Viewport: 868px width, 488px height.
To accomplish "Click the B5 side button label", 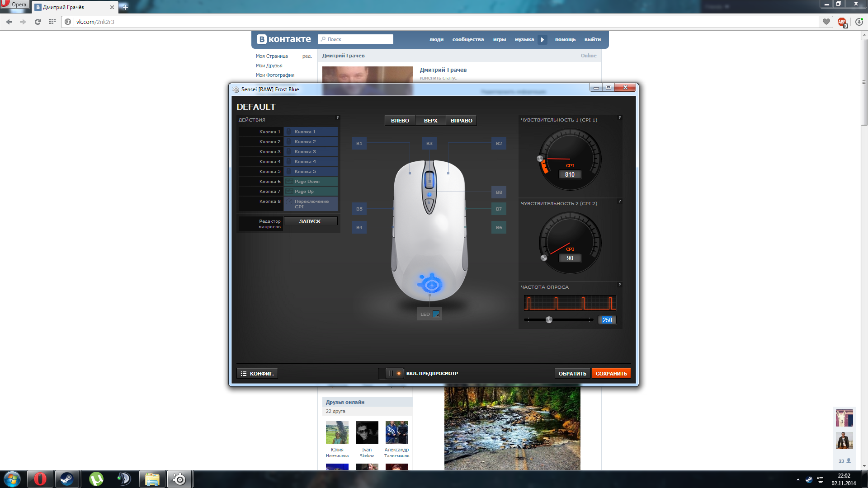I will (359, 209).
